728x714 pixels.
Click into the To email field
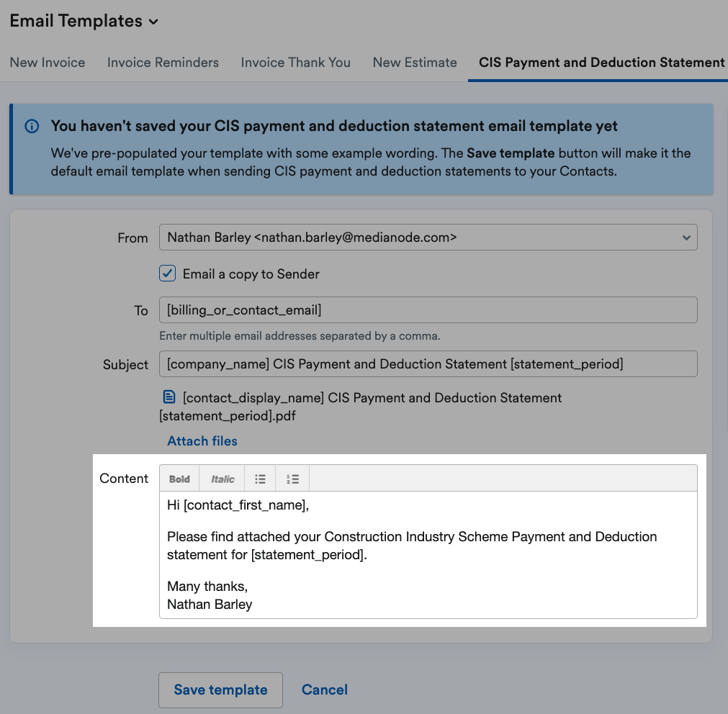click(428, 310)
